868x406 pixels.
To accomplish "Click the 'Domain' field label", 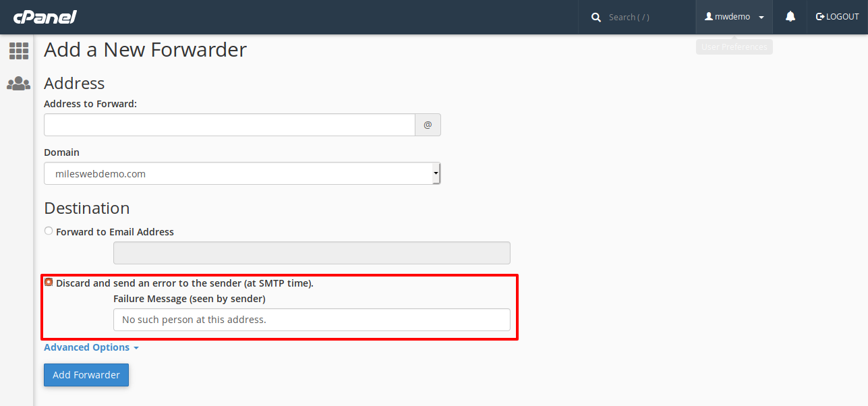I will click(x=61, y=152).
